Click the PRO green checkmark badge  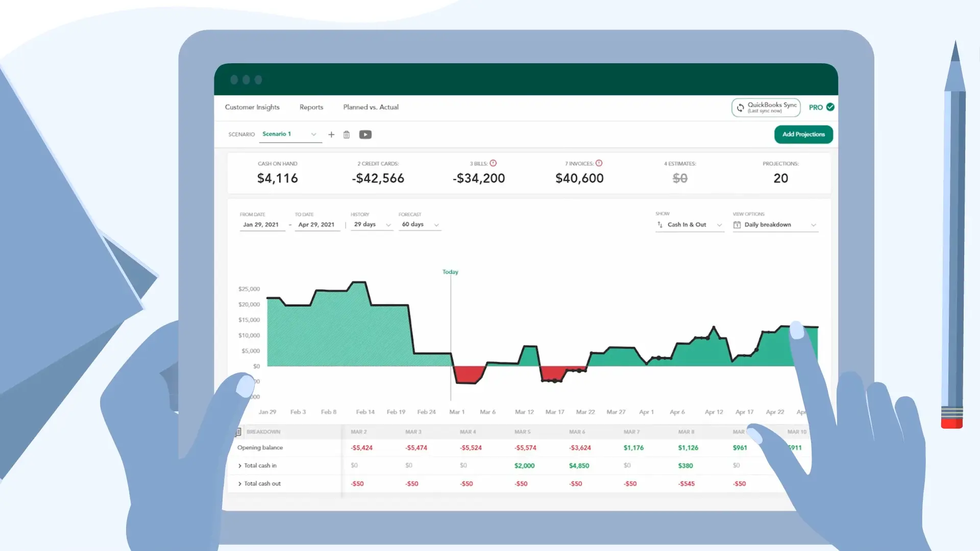tap(830, 107)
